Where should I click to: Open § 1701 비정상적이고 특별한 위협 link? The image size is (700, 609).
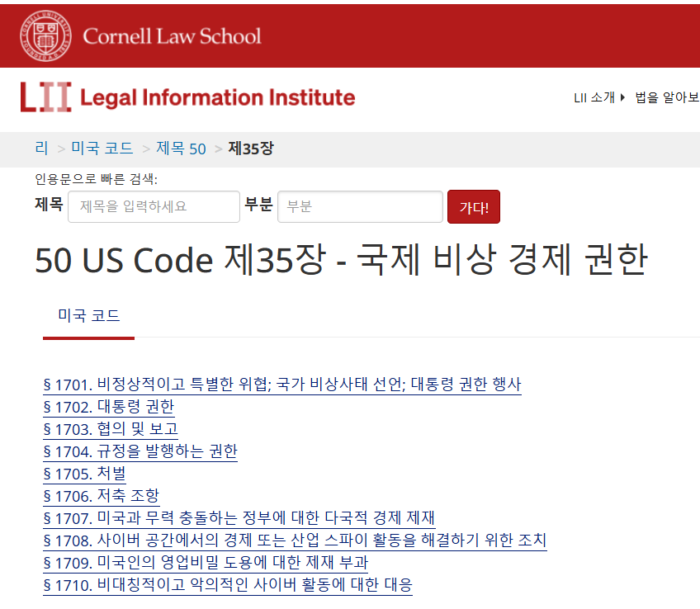(282, 385)
